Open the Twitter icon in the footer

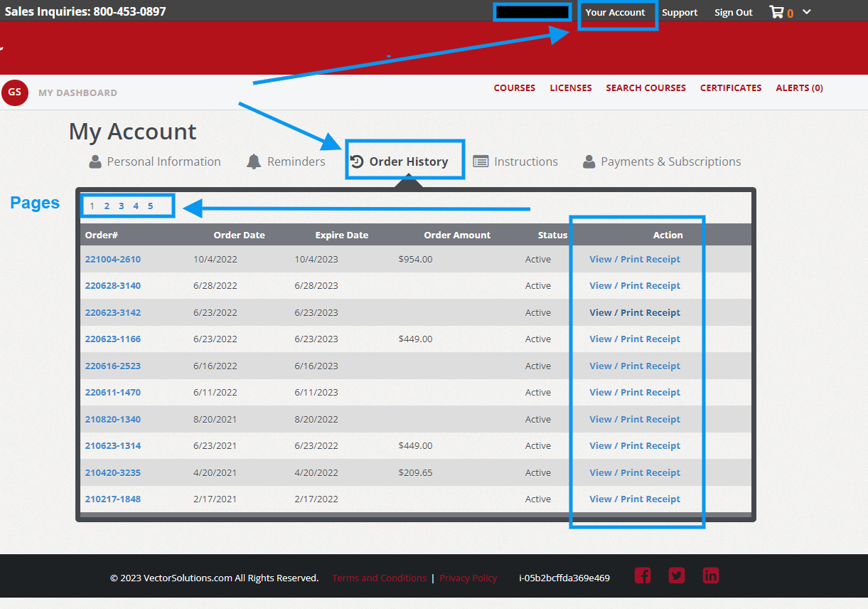point(676,576)
